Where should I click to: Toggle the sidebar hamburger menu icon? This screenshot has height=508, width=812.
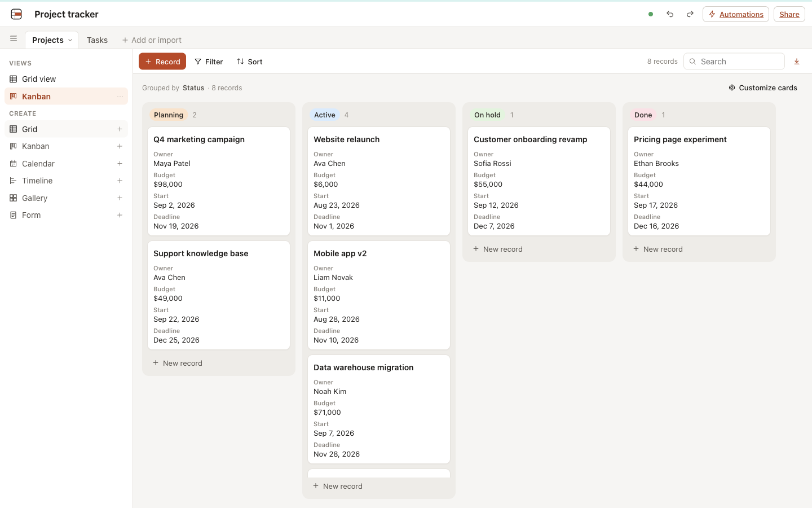click(14, 39)
